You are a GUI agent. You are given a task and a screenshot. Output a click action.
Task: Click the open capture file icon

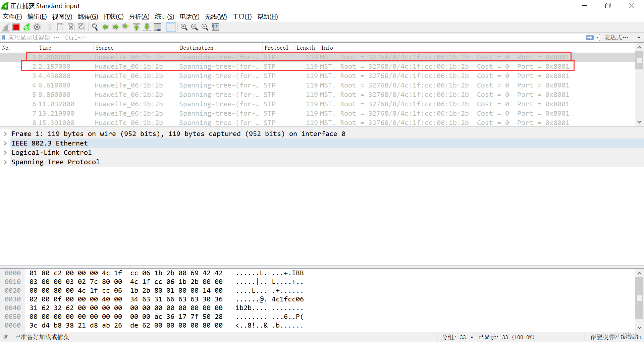click(x=50, y=27)
